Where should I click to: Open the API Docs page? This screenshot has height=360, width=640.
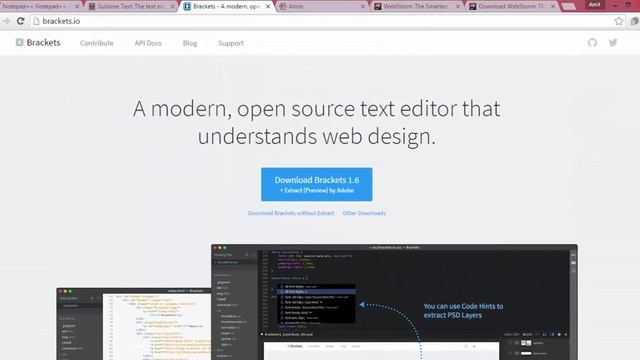[x=148, y=43]
